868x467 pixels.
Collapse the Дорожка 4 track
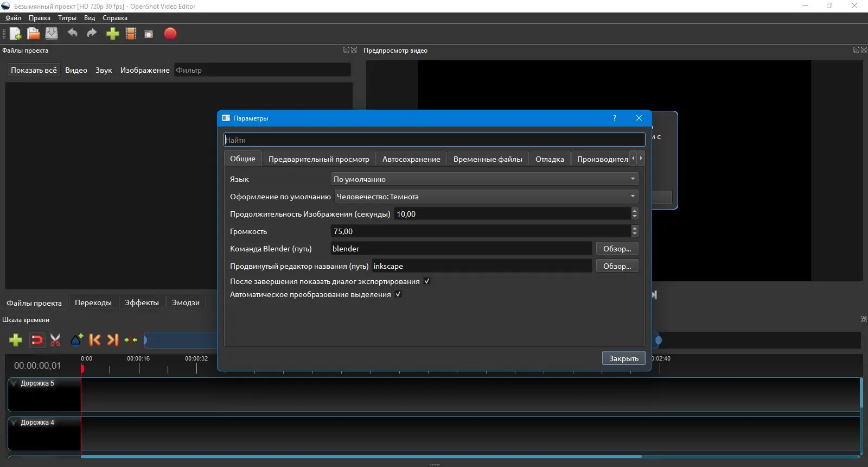(14, 422)
